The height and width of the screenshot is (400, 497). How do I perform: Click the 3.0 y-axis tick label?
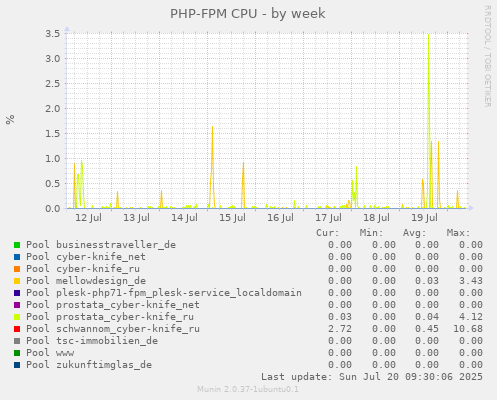tap(53, 58)
